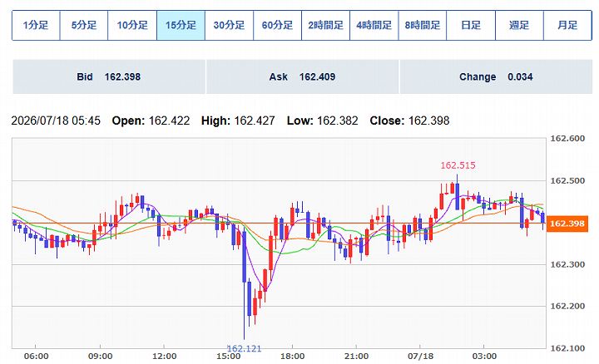Click the 07/18 date axis label
Screen dimensions: 599x364
pyautogui.click(x=420, y=357)
